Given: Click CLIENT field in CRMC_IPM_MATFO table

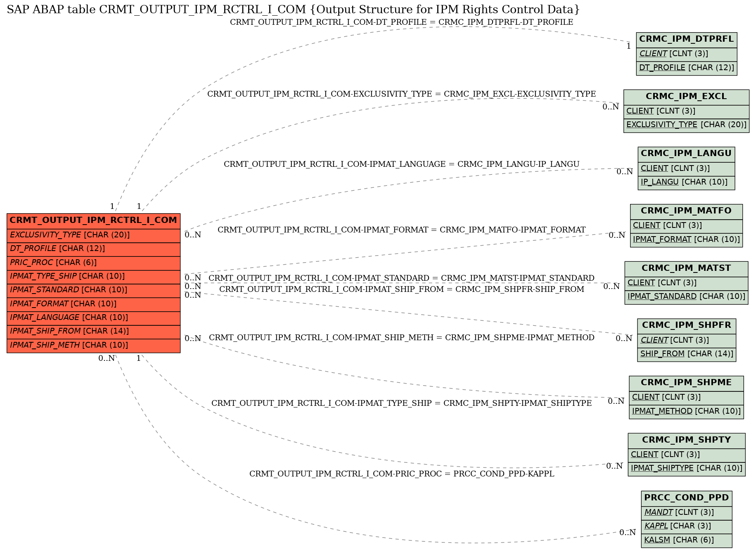Looking at the screenshot, I should pos(686,226).
